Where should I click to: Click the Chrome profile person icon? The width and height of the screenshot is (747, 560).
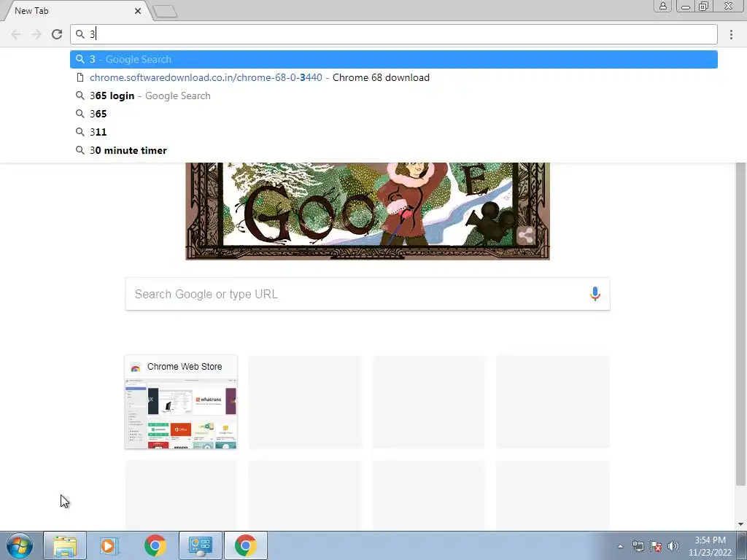click(662, 6)
